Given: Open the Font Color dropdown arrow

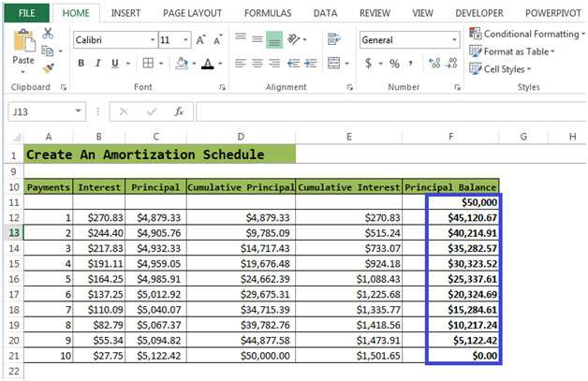Looking at the screenshot, I should [220, 64].
